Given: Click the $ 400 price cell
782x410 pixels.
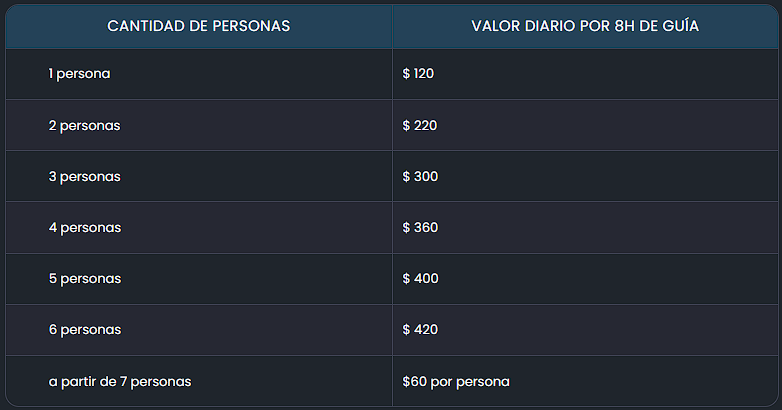Looking at the screenshot, I should pos(420,278).
